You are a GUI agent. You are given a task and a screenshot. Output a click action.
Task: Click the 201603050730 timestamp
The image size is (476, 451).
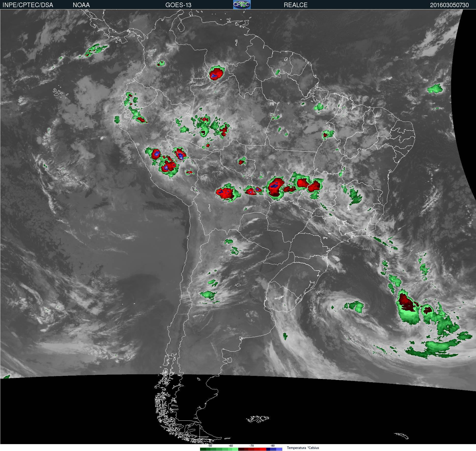[449, 5]
